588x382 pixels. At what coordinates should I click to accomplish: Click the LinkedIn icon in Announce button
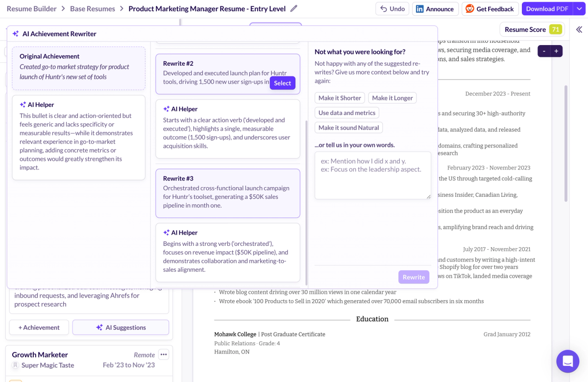[x=420, y=9]
